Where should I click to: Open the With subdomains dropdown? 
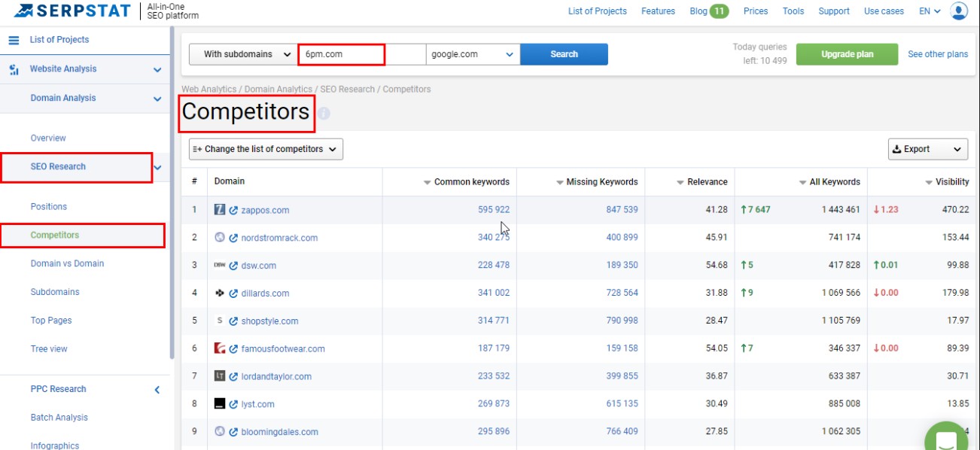[x=242, y=54]
